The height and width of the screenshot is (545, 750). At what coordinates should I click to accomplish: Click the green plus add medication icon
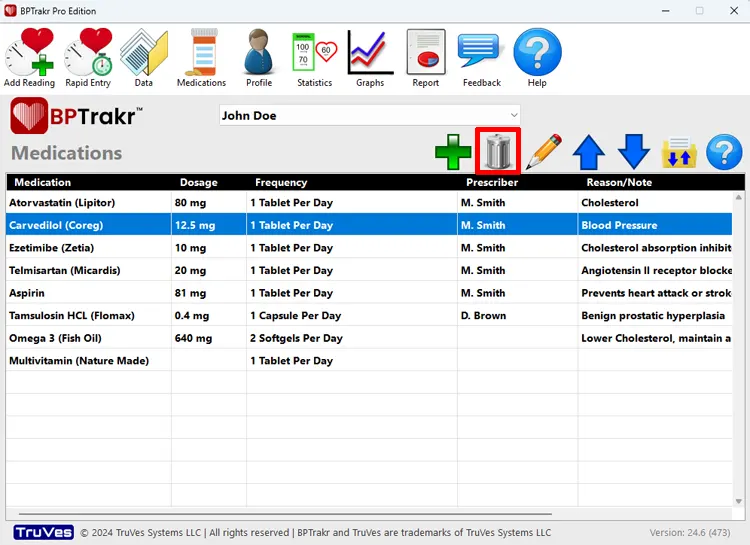click(453, 153)
